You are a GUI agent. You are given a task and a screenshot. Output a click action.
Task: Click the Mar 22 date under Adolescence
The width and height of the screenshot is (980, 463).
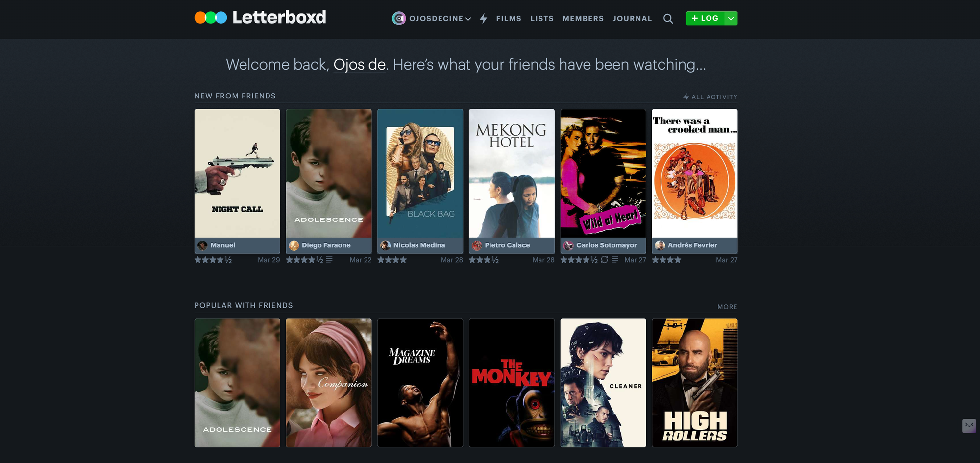point(361,260)
